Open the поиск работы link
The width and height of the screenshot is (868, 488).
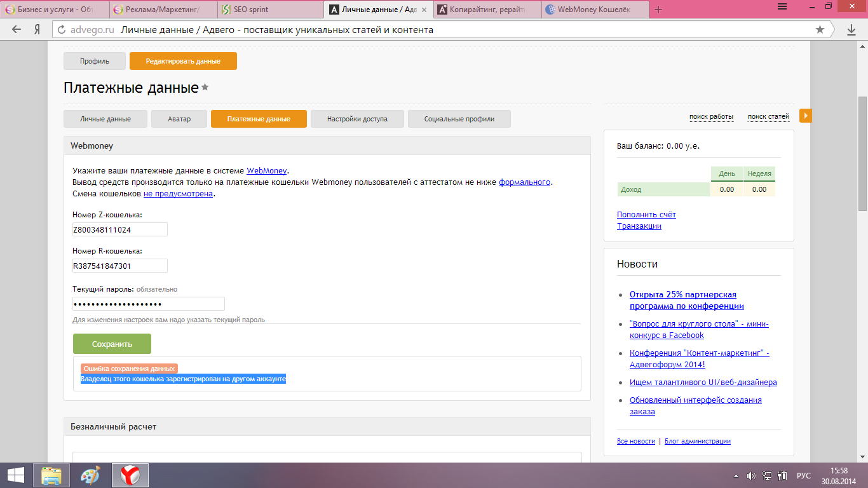[711, 116]
